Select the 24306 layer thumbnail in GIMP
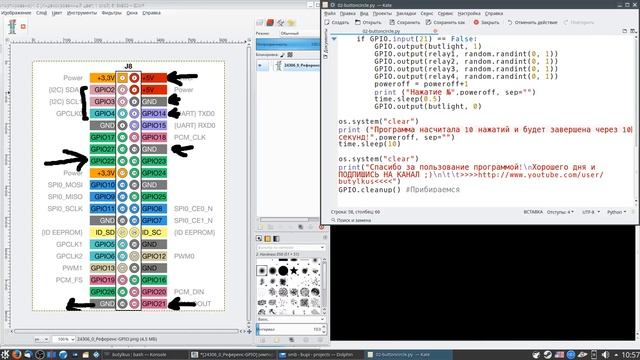Screen dimensions: 640x360 pos(279,65)
